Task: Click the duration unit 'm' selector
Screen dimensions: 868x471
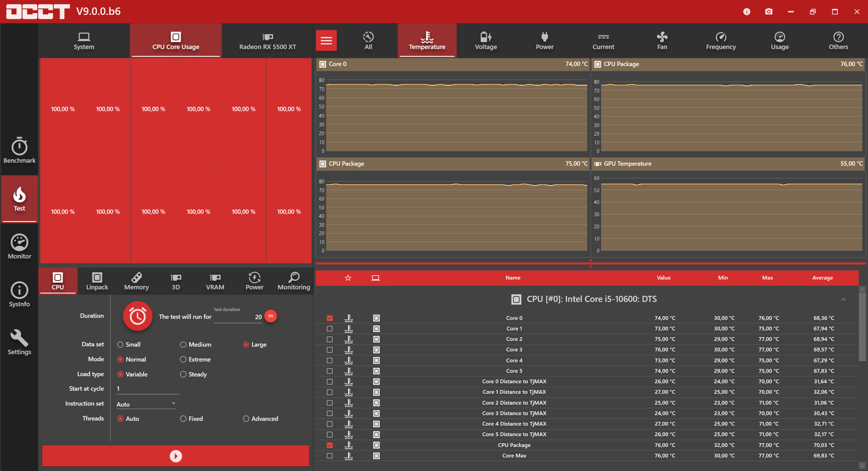Action: [270, 316]
